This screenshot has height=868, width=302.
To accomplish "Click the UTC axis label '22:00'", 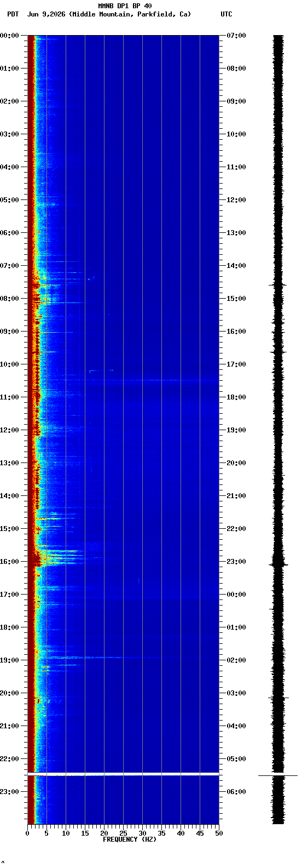I will click(236, 529).
